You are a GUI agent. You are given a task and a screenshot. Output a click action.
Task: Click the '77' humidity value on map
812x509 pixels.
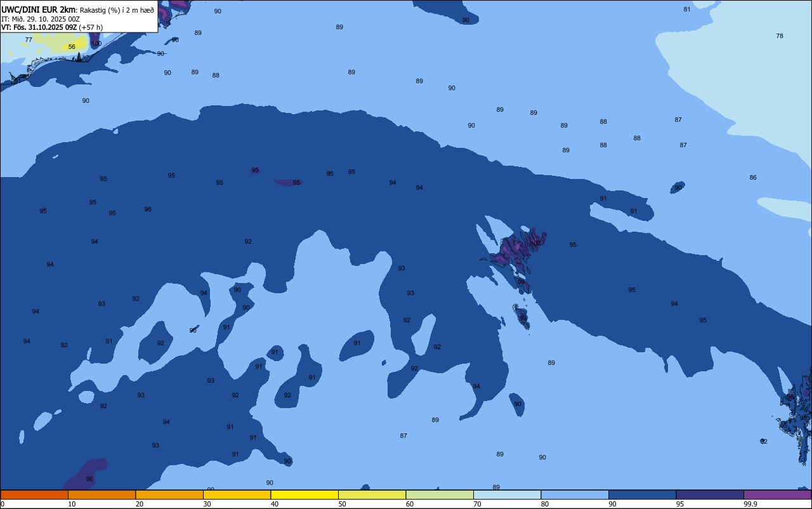pos(29,40)
